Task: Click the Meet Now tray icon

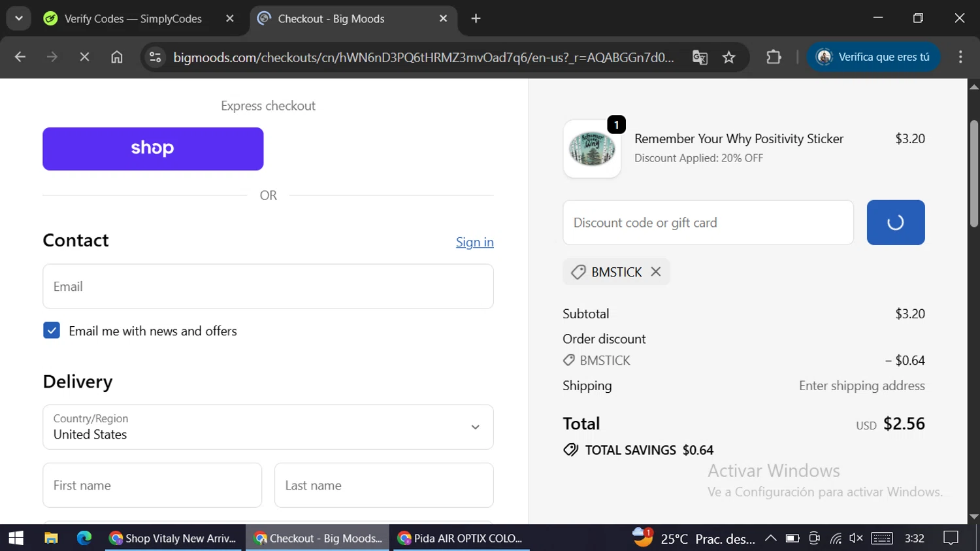Action: pos(814,538)
